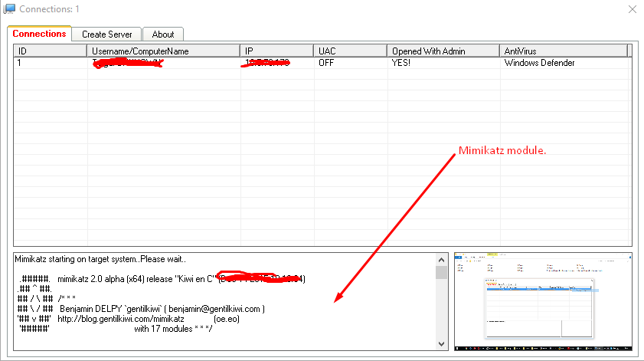
Task: Sort by the ID column header
Action: [x=50, y=51]
